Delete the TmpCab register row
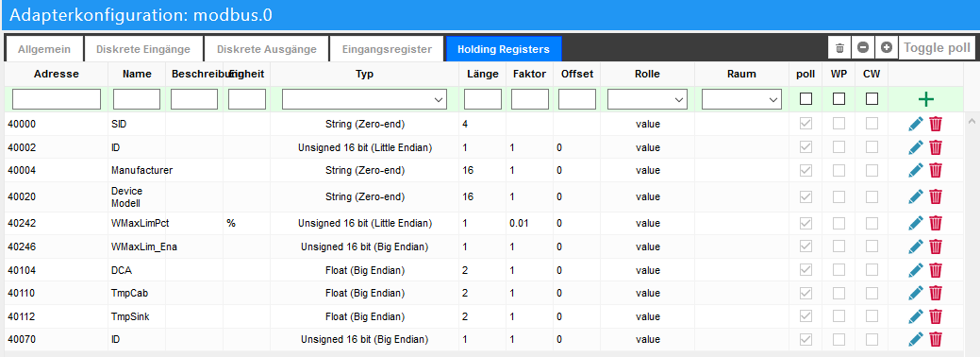 936,293
